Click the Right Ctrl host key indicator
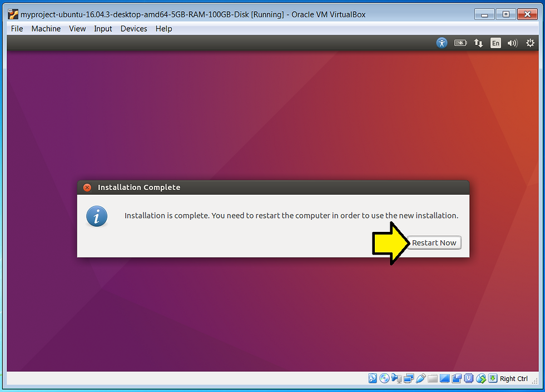545x392 pixels. pos(514,379)
